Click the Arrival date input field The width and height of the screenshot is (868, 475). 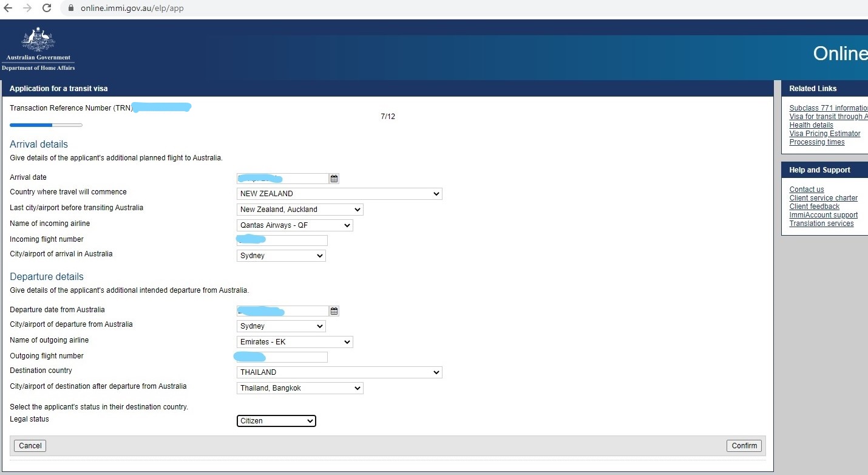click(x=283, y=179)
